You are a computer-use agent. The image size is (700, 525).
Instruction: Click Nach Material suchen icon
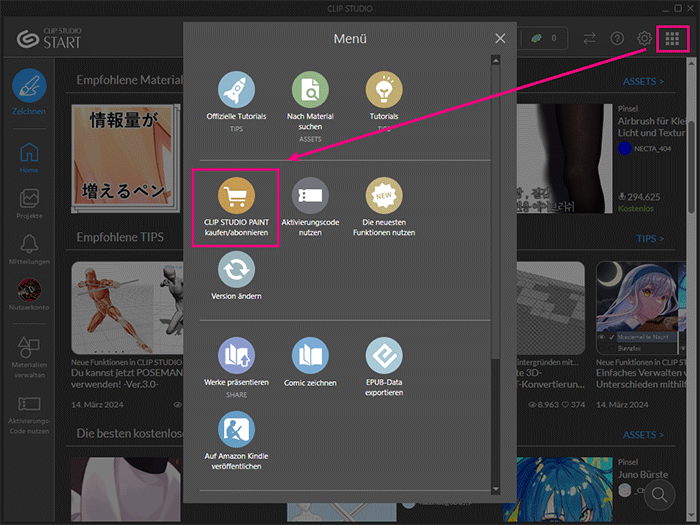310,91
